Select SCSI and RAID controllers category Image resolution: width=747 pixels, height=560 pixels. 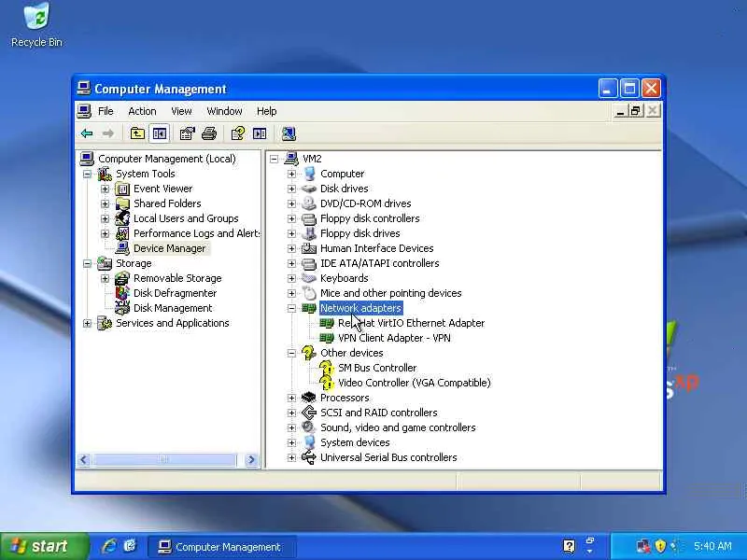[379, 413]
